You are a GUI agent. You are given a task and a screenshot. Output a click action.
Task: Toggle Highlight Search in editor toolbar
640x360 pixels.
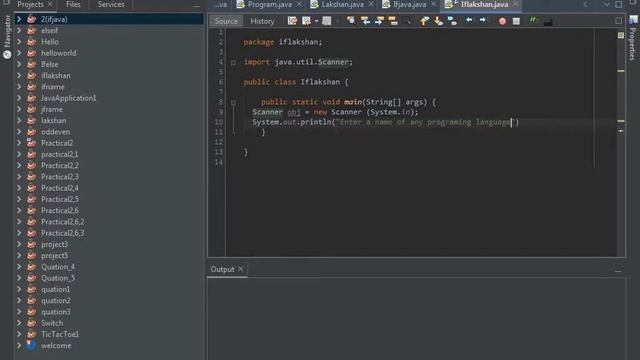coord(393,21)
